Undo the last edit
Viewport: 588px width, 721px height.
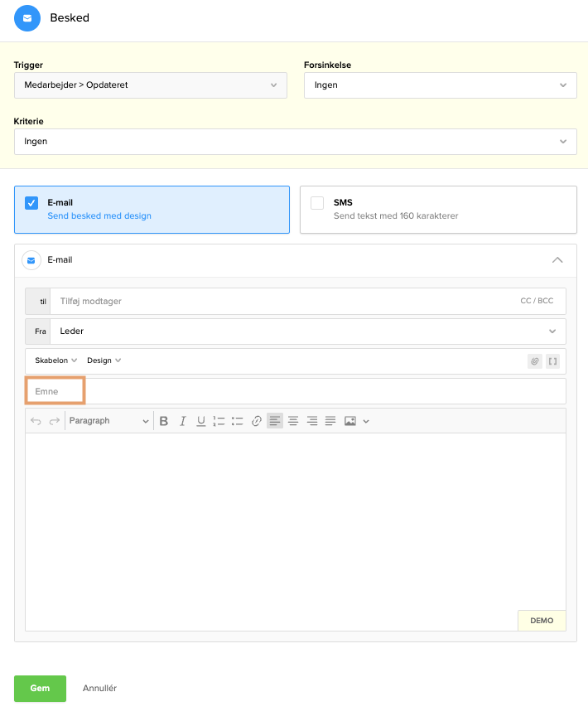point(36,421)
